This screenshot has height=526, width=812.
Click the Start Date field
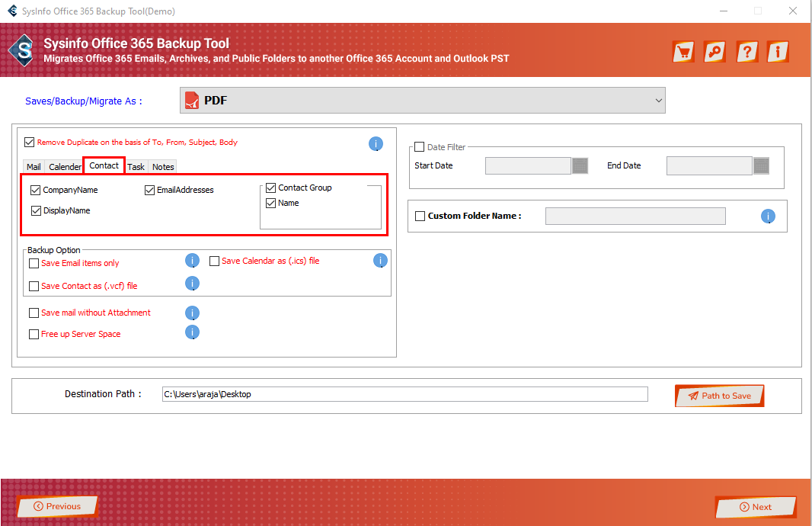click(528, 166)
